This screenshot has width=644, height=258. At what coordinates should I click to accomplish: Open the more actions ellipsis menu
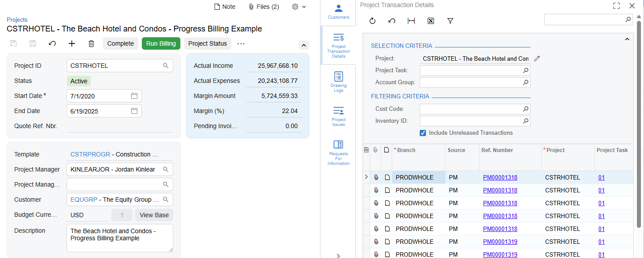(242, 43)
